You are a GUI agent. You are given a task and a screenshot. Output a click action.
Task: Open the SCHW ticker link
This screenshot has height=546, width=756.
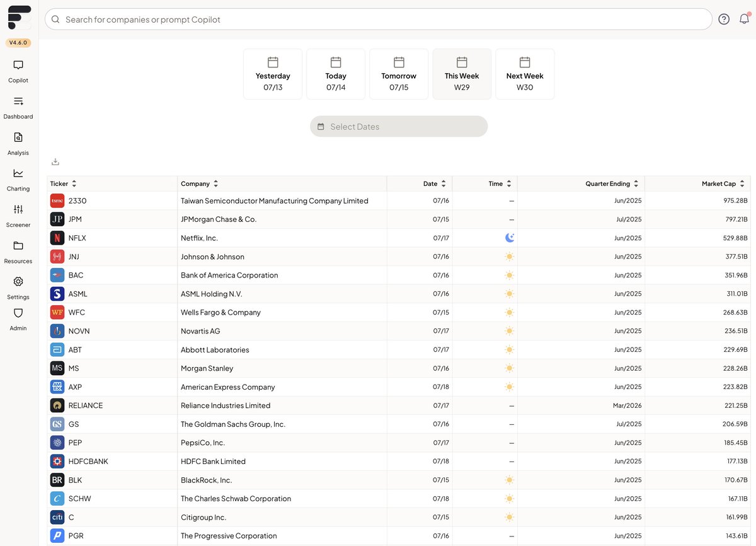tap(80, 499)
